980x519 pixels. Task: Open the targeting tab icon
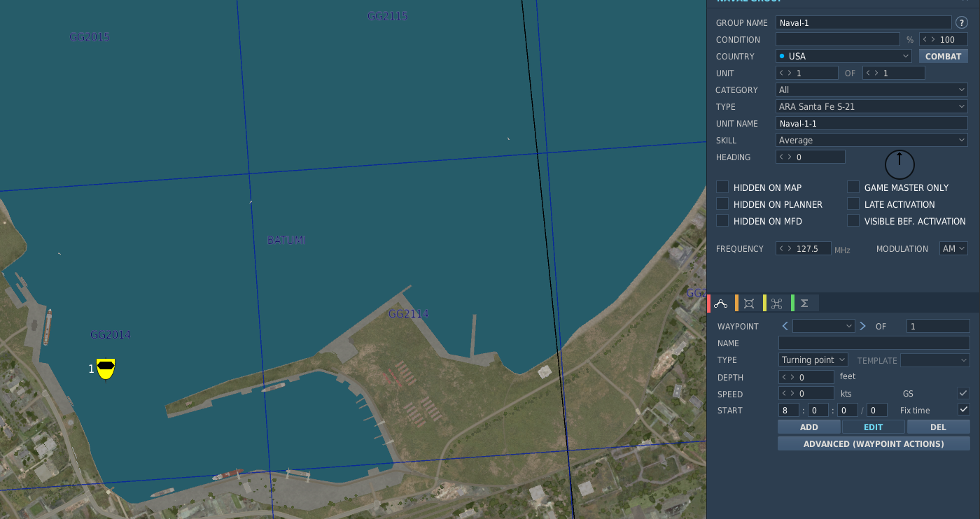749,304
